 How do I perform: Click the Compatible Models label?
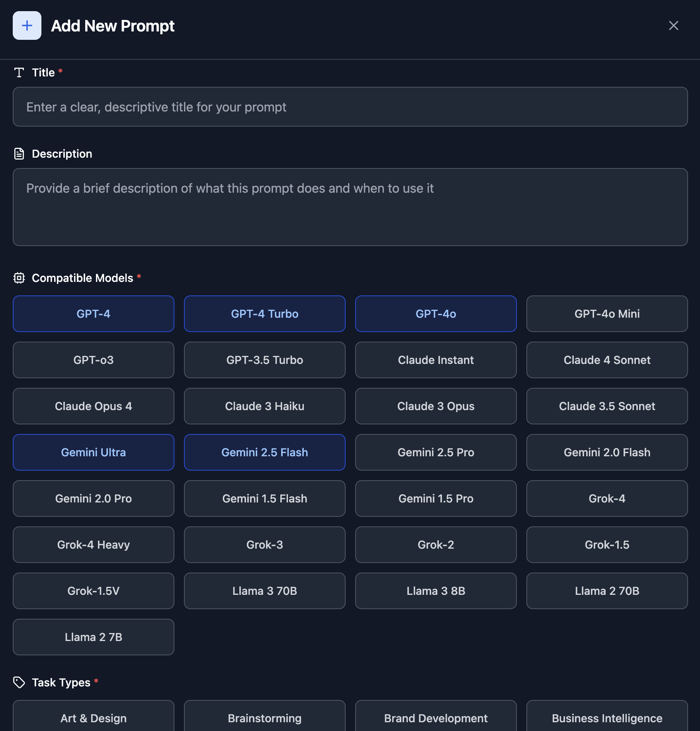[x=82, y=278]
